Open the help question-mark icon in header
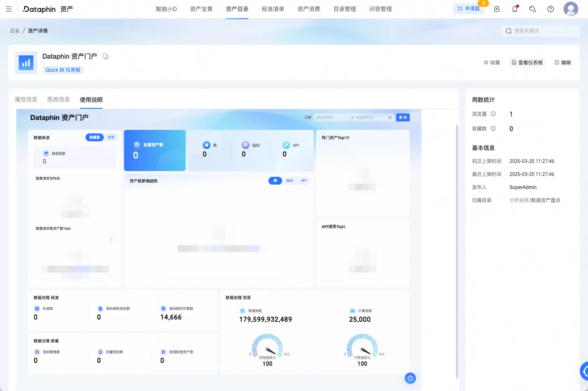Viewport: 588px width, 391px height. [551, 9]
